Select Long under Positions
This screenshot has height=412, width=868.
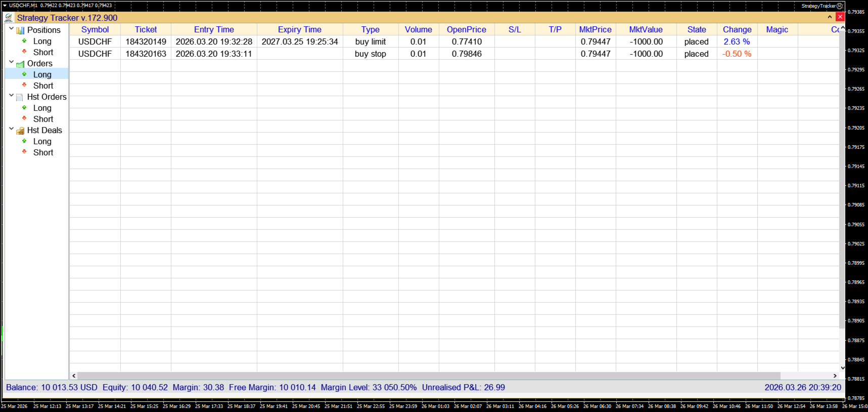point(42,42)
